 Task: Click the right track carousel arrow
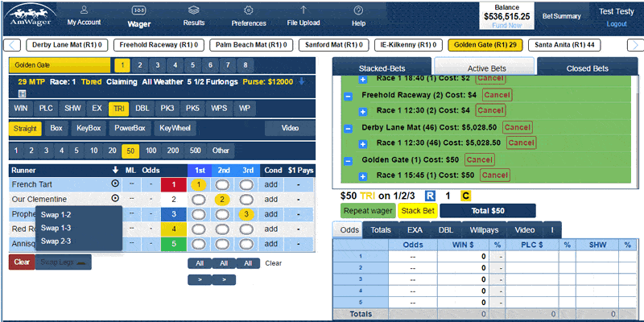(635, 45)
